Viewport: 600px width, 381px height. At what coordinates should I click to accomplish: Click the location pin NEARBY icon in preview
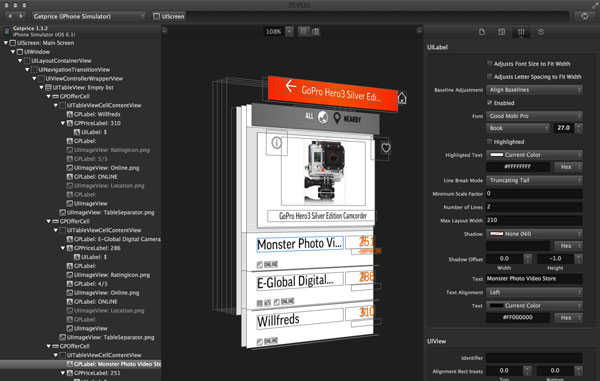[337, 118]
